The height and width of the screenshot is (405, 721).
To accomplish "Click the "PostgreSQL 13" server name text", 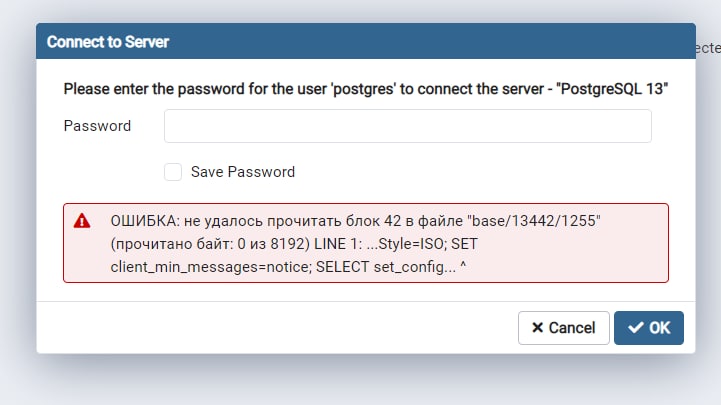I will click(x=612, y=89).
